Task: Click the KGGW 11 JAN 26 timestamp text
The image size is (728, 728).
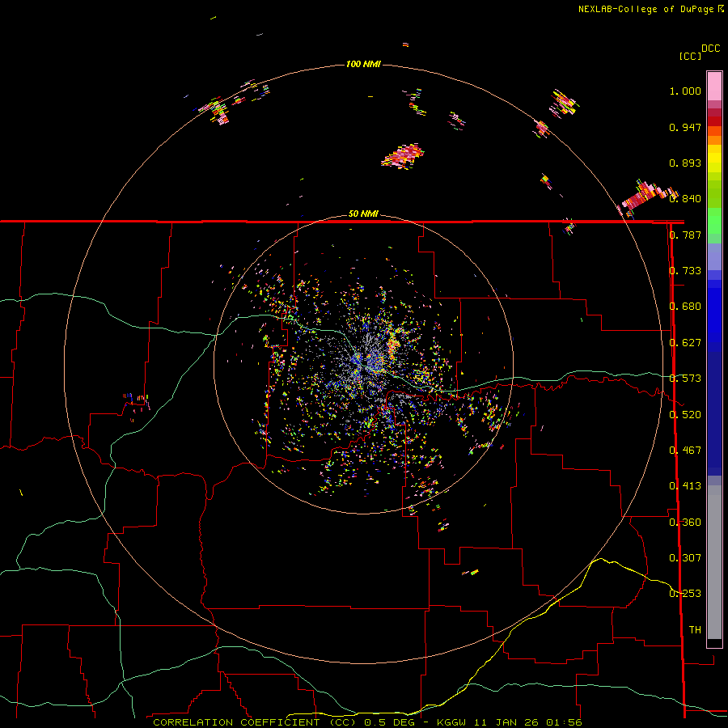Action: pos(510,722)
